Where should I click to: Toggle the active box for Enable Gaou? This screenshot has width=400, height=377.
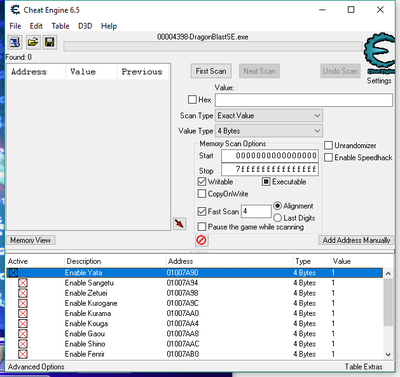[23, 334]
